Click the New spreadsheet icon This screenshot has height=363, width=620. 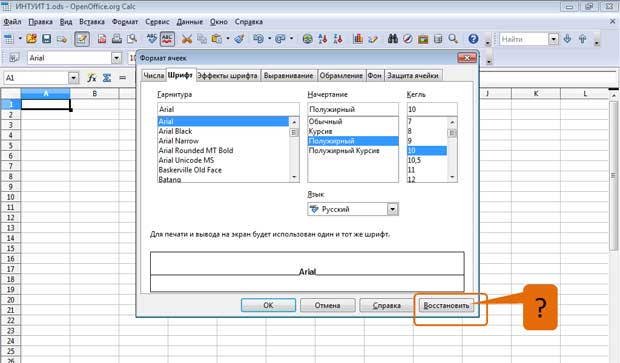pos(9,39)
